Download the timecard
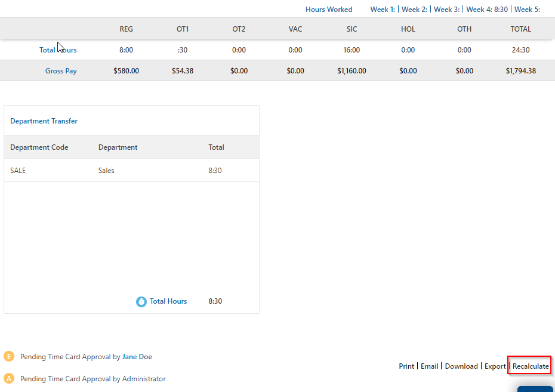555x392 pixels. 461,366
